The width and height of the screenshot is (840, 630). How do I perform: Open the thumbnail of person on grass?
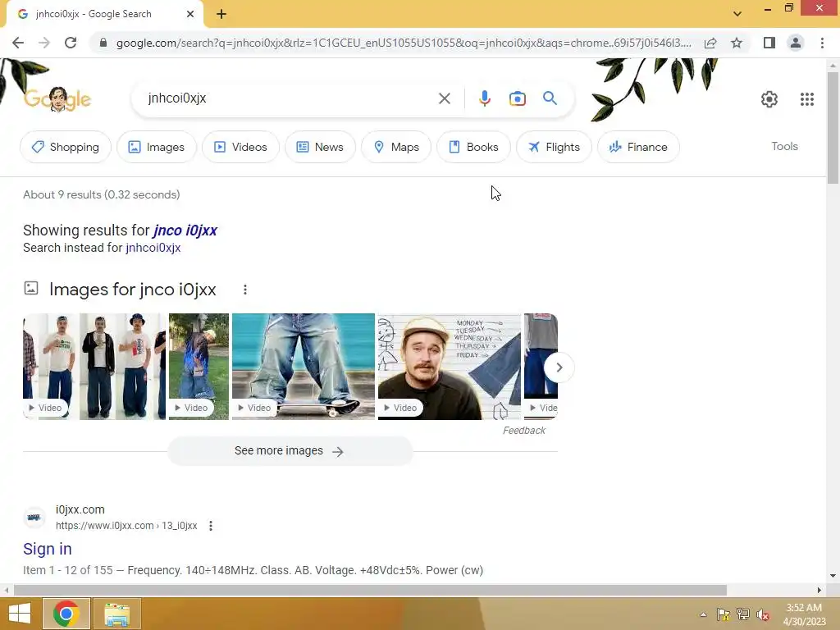coord(199,367)
